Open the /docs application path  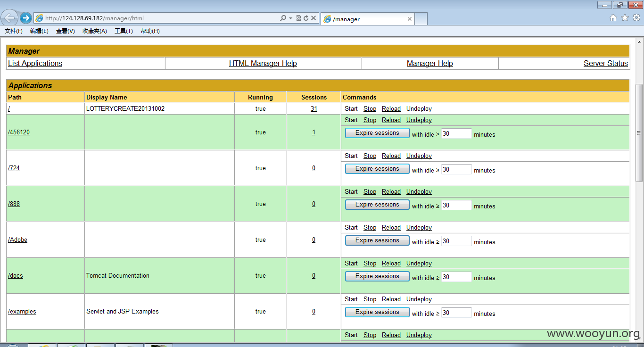(16, 276)
